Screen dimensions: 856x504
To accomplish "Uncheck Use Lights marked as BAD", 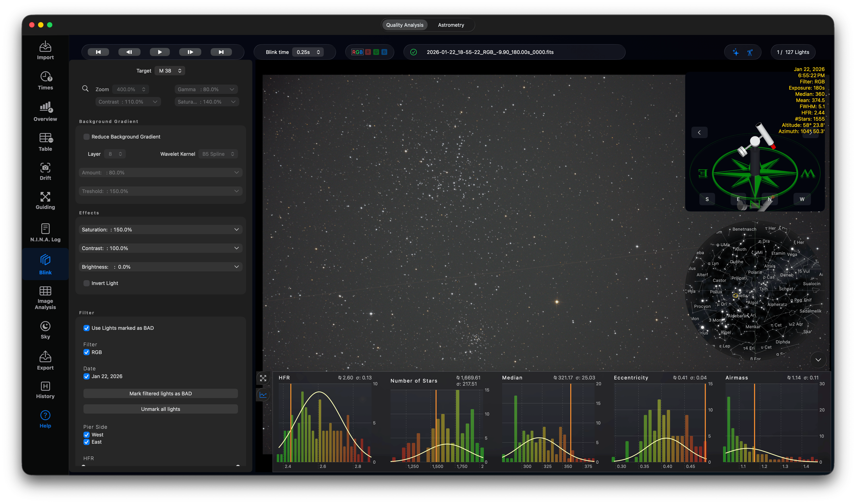I will tap(86, 328).
